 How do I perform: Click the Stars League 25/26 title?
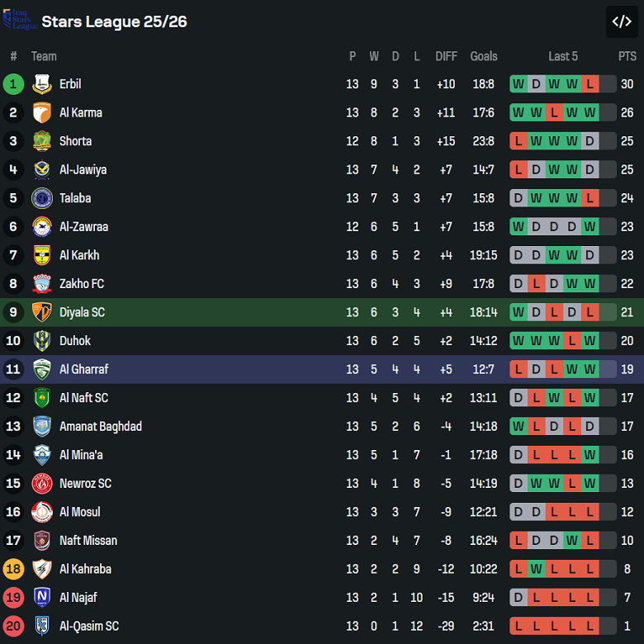(114, 21)
